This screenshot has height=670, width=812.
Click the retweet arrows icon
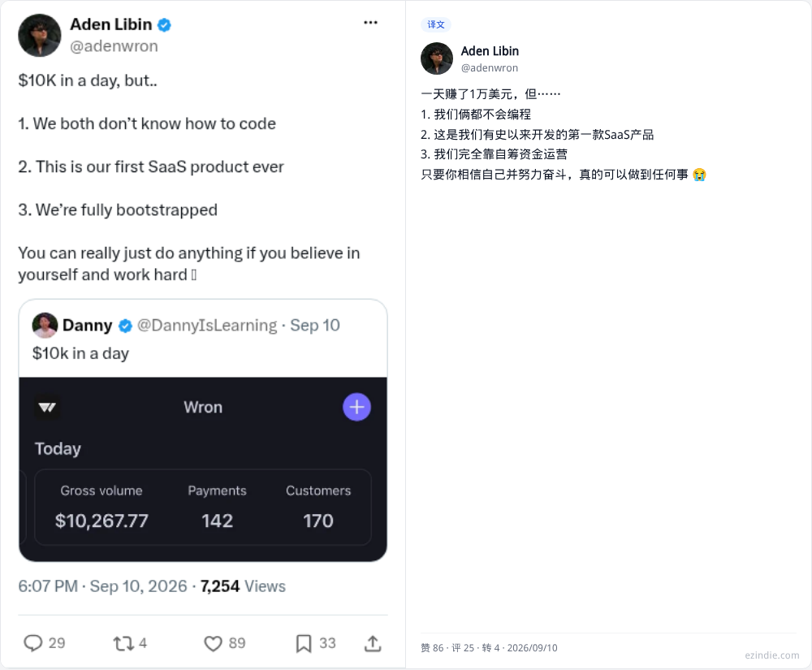click(x=123, y=643)
